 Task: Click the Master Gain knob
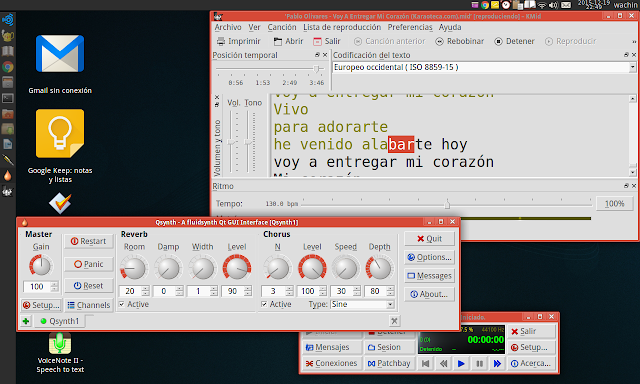(x=41, y=266)
